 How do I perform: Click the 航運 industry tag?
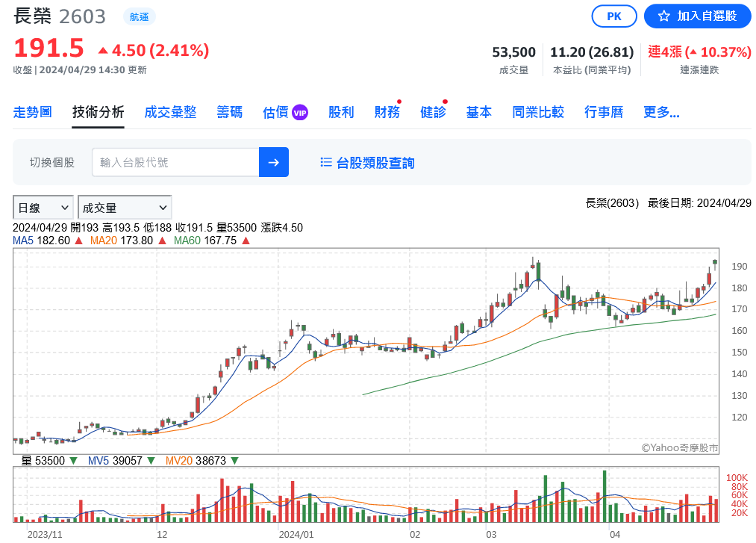tap(140, 17)
